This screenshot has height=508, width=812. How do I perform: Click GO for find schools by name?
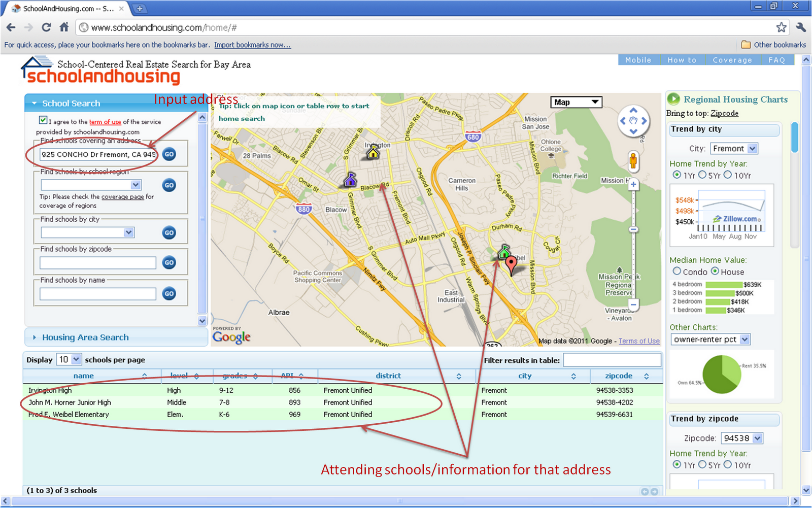(170, 293)
